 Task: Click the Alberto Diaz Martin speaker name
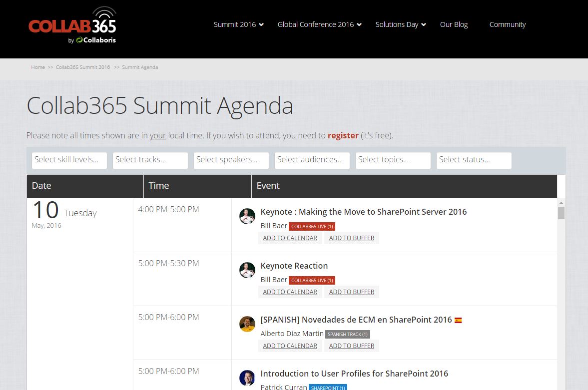point(292,334)
